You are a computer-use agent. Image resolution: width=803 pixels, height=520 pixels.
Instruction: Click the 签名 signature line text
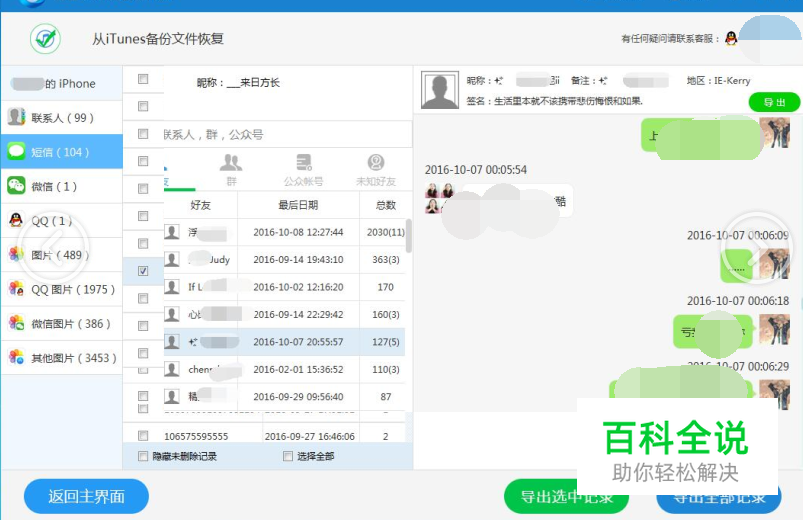pyautogui.click(x=554, y=101)
